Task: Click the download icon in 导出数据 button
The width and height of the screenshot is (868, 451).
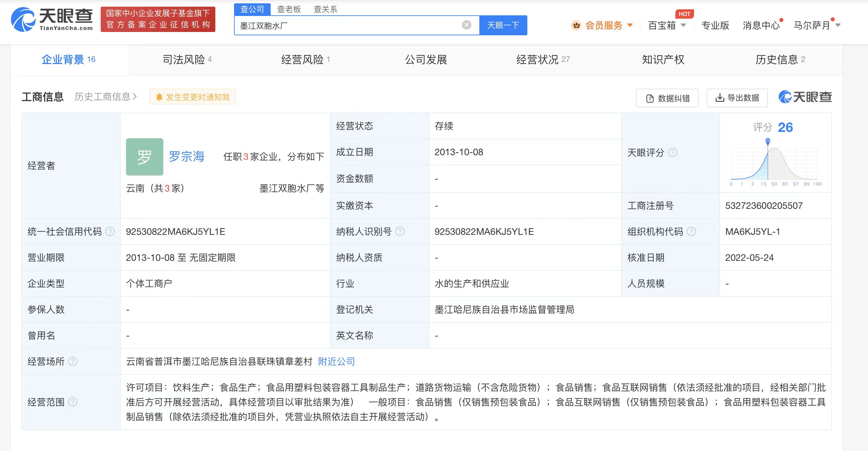Action: point(719,98)
